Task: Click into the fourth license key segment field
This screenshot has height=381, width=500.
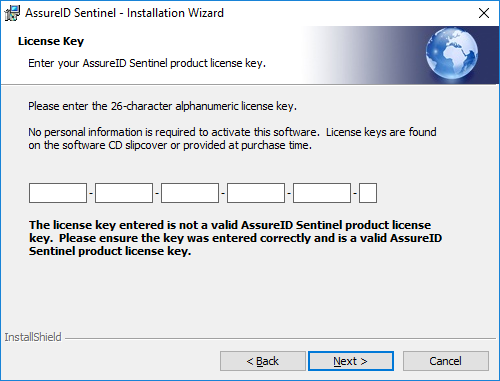Action: pos(256,193)
